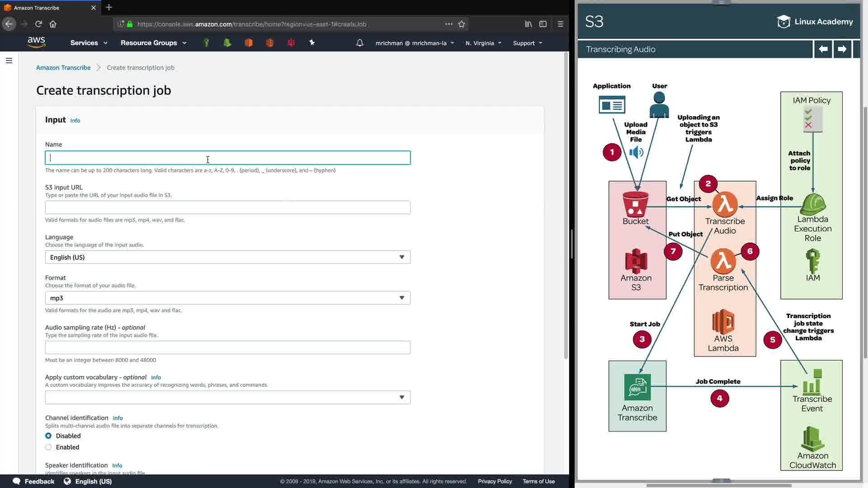Select Disabled channel identification radio
Image resolution: width=868 pixels, height=488 pixels.
48,436
